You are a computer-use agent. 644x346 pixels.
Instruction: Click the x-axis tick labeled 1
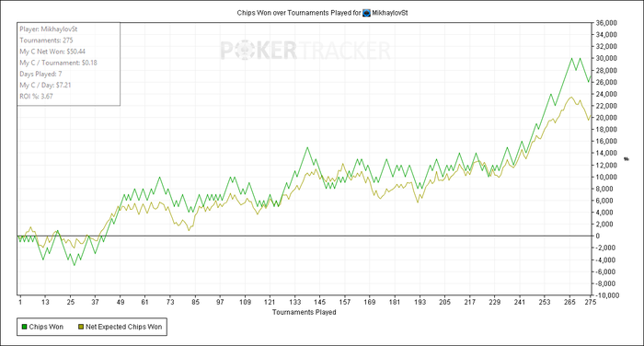[x=20, y=302]
